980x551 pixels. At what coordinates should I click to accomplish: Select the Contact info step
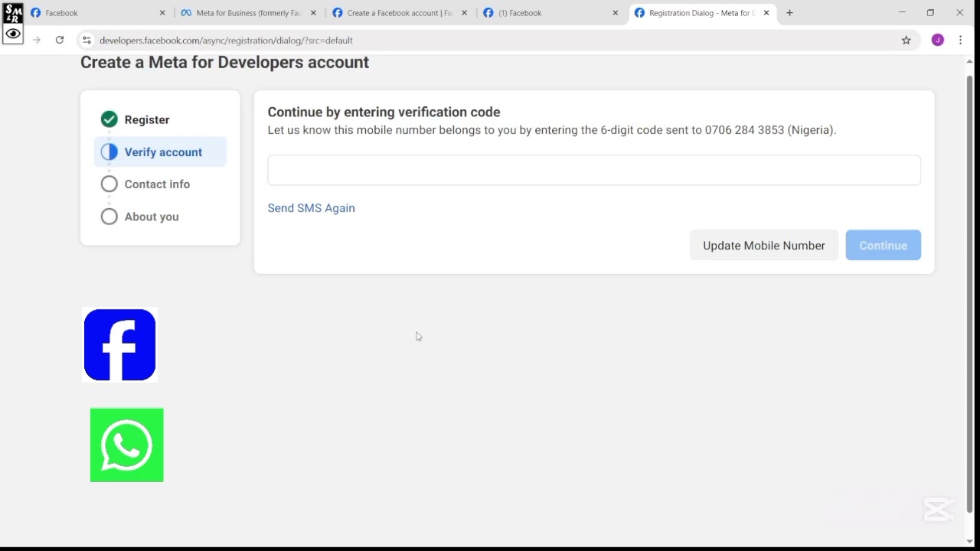[160, 184]
